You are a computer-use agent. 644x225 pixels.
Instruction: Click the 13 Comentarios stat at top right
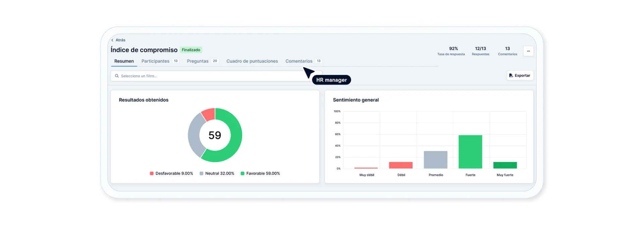pos(507,51)
